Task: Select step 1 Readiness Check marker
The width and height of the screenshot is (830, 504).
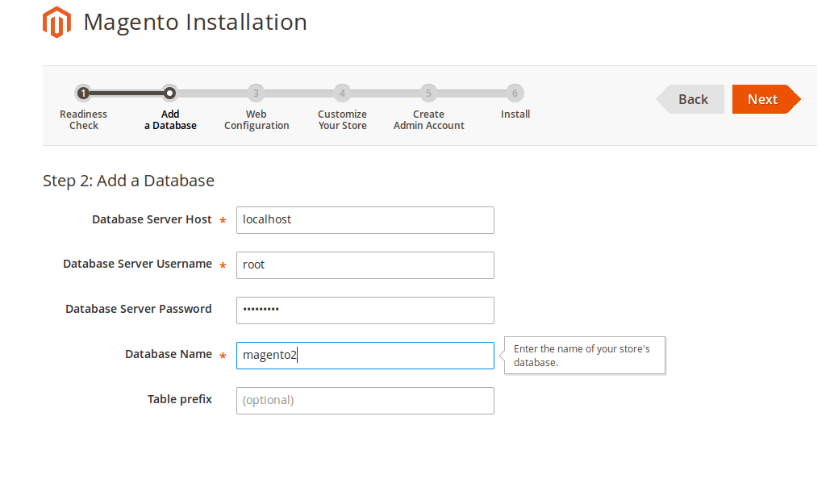Action: pyautogui.click(x=83, y=94)
